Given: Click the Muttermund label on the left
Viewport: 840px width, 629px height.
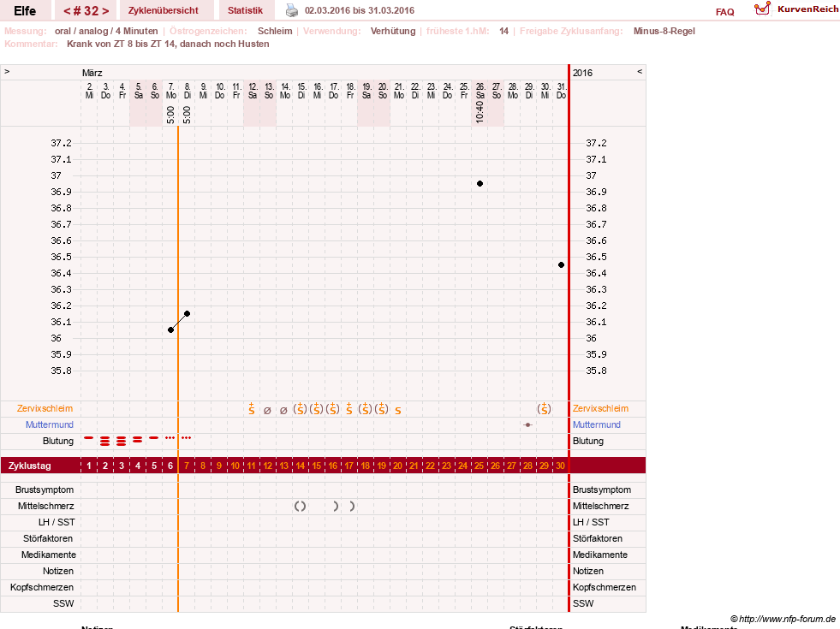Looking at the screenshot, I should [50, 424].
